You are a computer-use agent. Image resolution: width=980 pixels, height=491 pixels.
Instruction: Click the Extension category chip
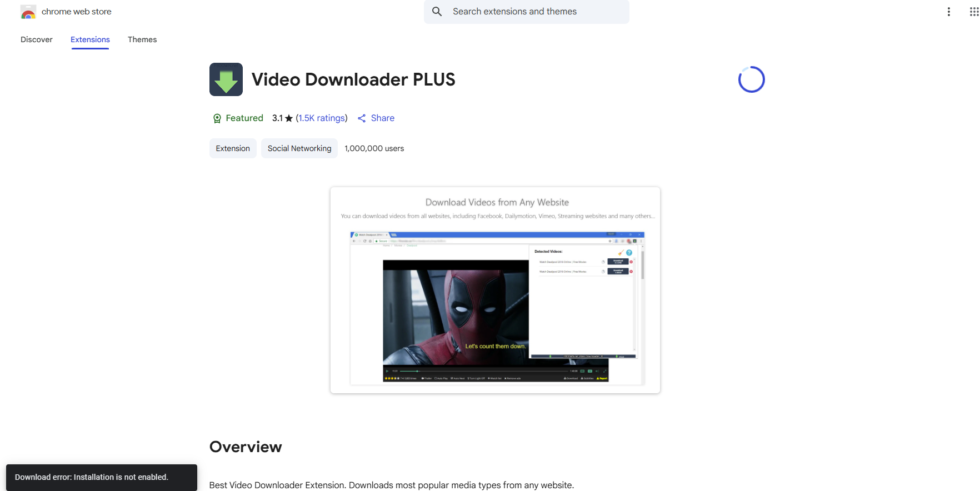pyautogui.click(x=233, y=148)
